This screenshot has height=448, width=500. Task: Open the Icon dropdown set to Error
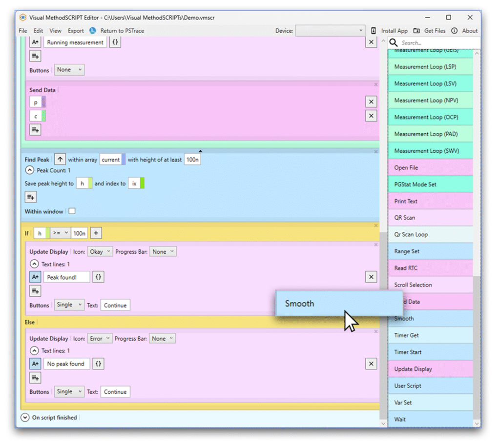click(100, 339)
